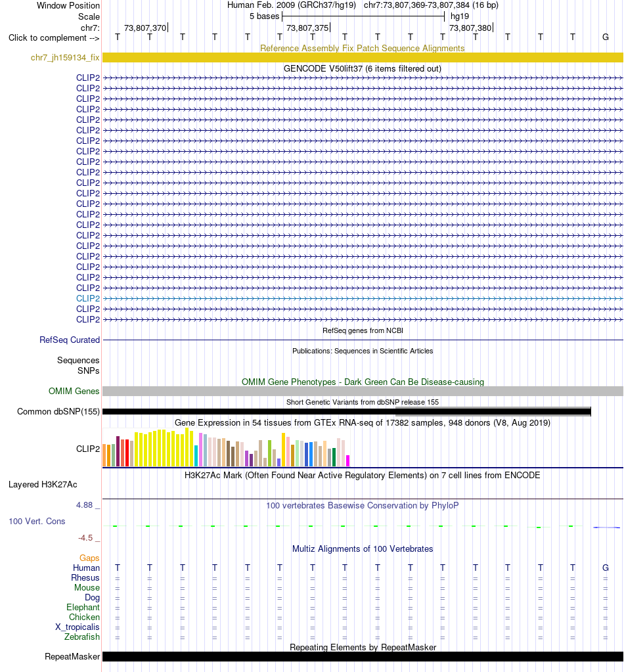Click the '5 bases' scale bar label
This screenshot has width=624, height=672.
265,16
